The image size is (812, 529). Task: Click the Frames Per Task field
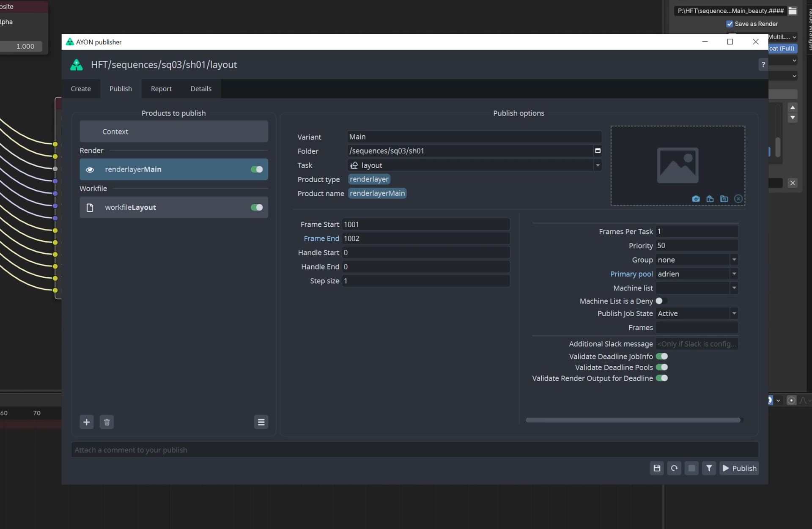click(x=697, y=232)
